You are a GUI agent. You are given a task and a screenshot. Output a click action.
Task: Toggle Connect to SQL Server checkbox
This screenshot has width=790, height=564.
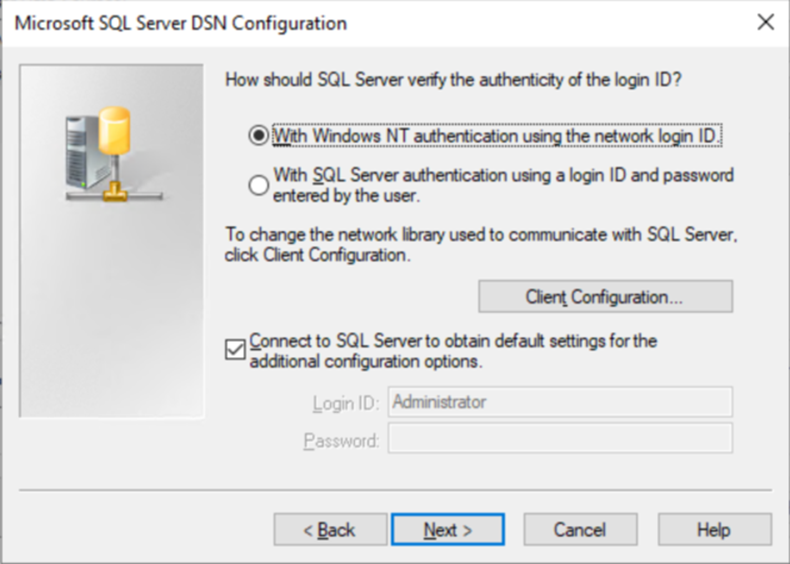[x=235, y=350]
